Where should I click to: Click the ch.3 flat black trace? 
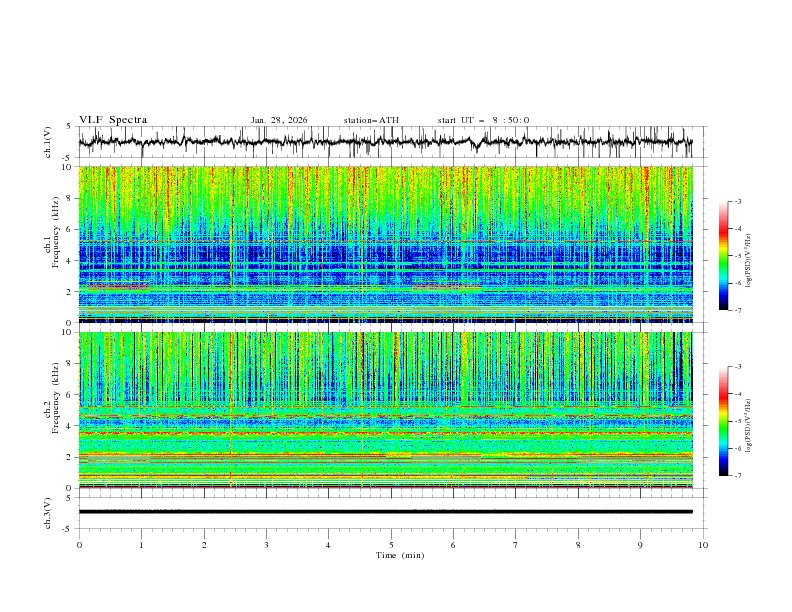click(x=386, y=512)
